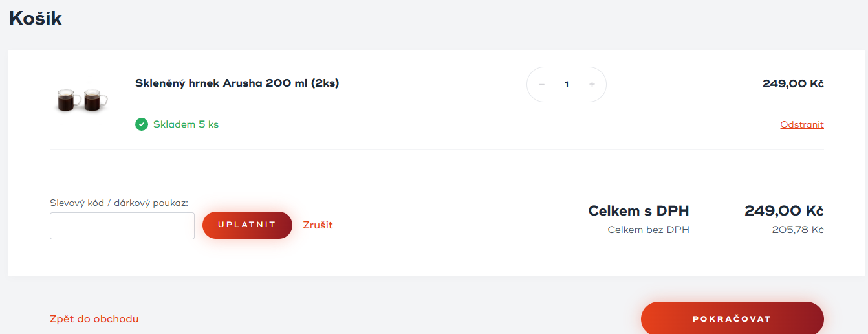Proceed with the Pokračovat button

coord(732,319)
